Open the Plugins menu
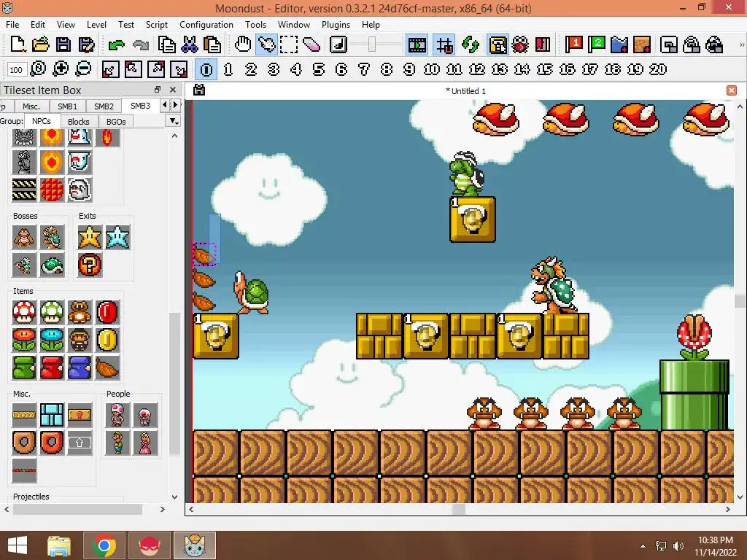This screenshot has height=560, width=747. pos(336,24)
